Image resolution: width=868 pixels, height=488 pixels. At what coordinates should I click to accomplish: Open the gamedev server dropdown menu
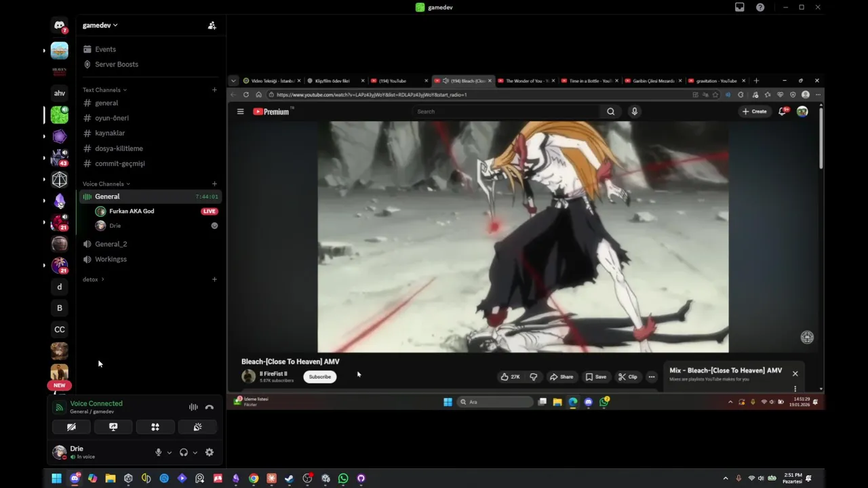100,25
